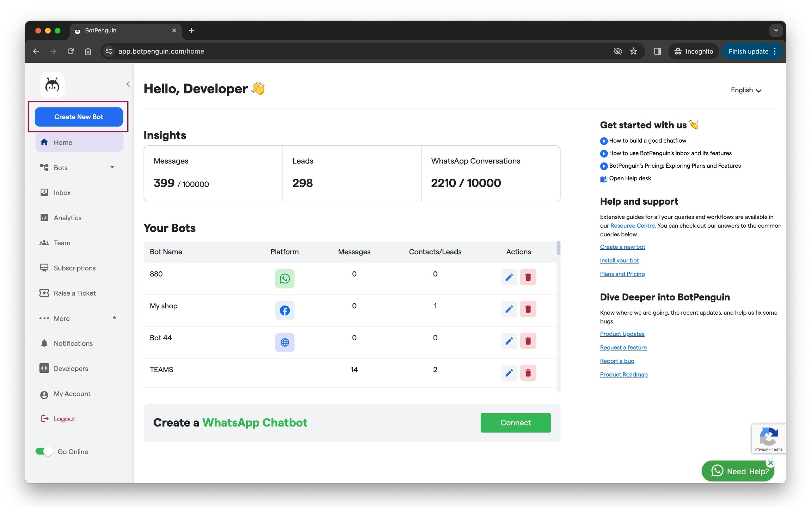Click the Your Bots table scrollbar
This screenshot has width=812, height=507.
(558, 248)
